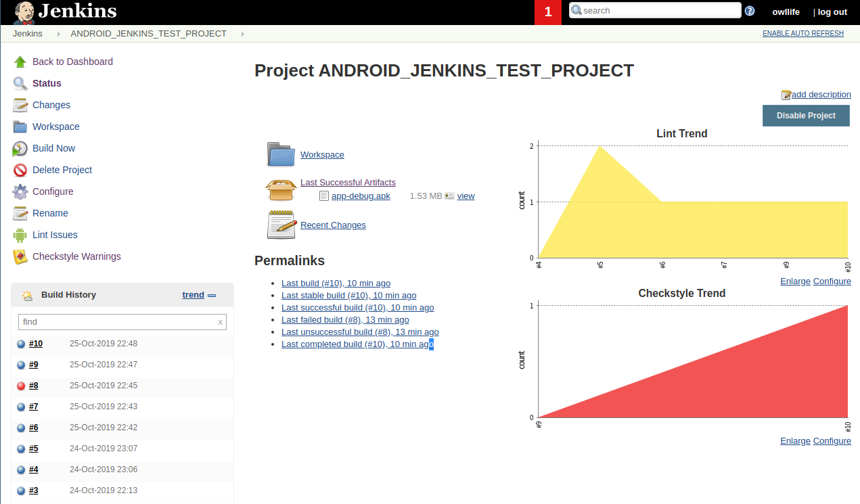The image size is (860, 504).
Task: Download the app-debug.apk artifact
Action: click(x=361, y=196)
